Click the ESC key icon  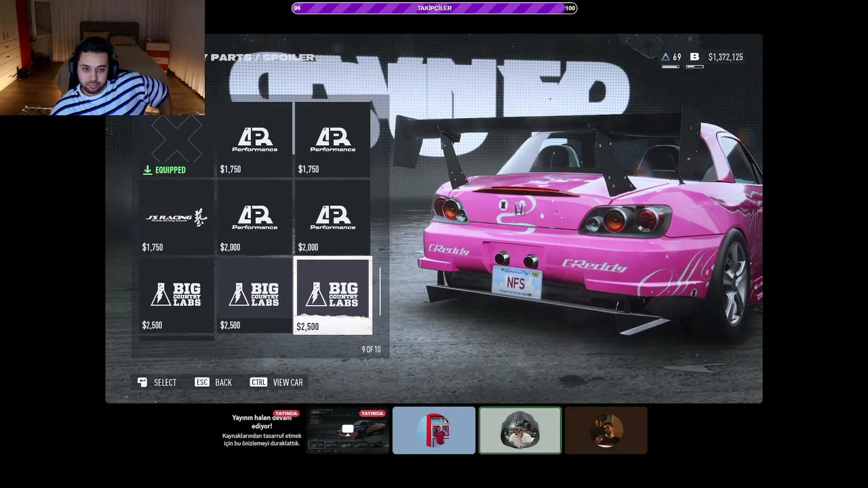(x=202, y=382)
